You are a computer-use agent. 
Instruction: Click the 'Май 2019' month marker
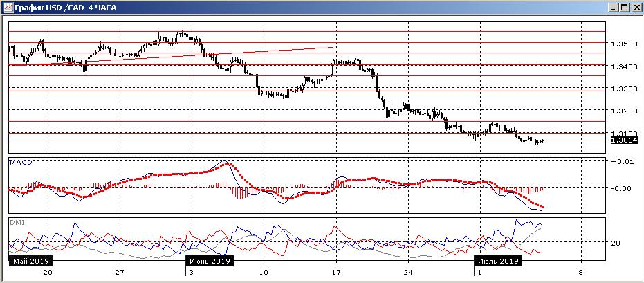(x=30, y=262)
